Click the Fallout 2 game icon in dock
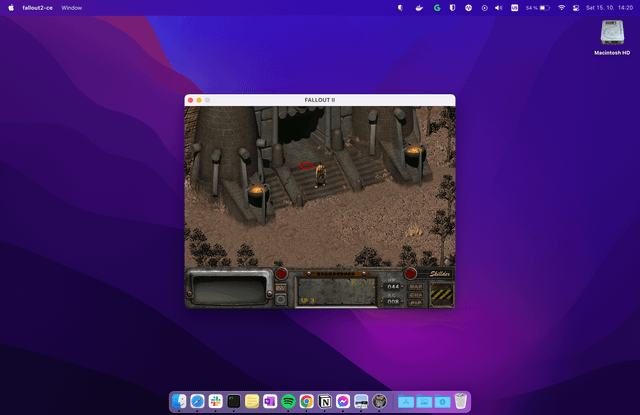Viewport: 640px width, 415px height. click(379, 402)
